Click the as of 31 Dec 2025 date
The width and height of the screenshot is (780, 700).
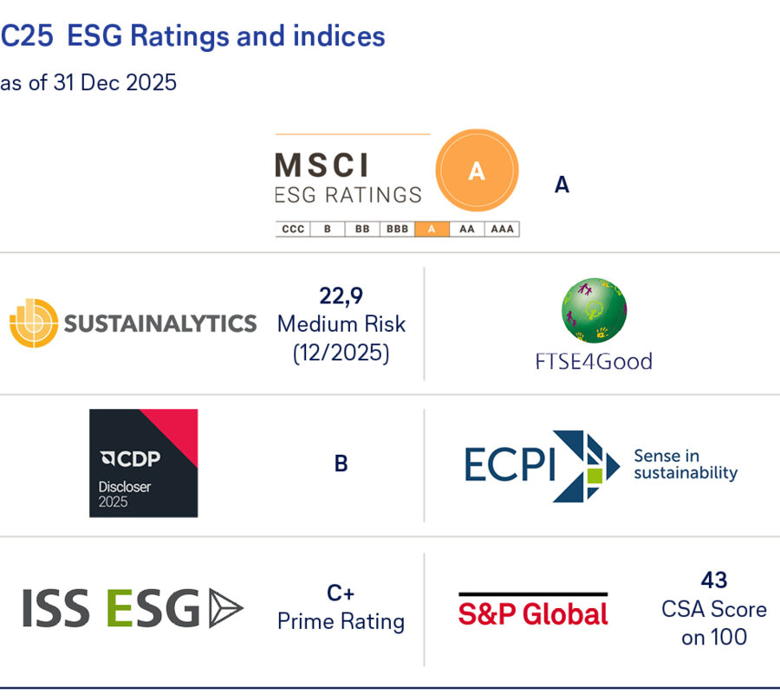[88, 83]
